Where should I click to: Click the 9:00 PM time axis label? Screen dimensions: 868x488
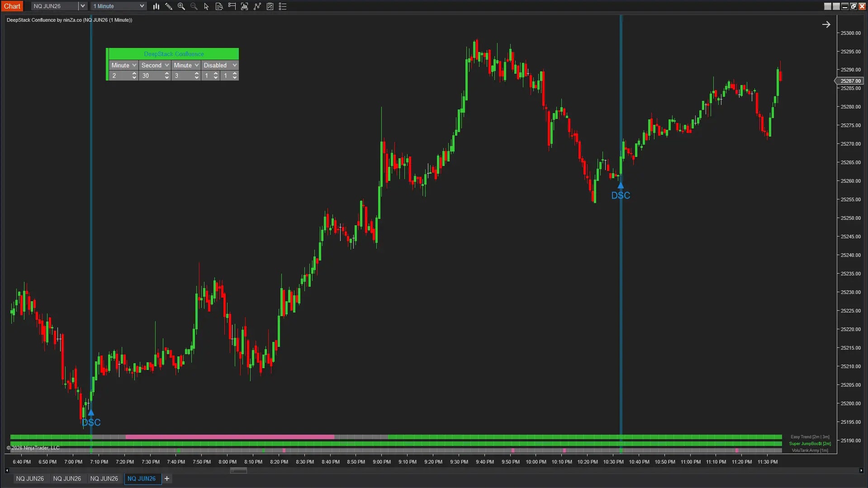pos(382,462)
